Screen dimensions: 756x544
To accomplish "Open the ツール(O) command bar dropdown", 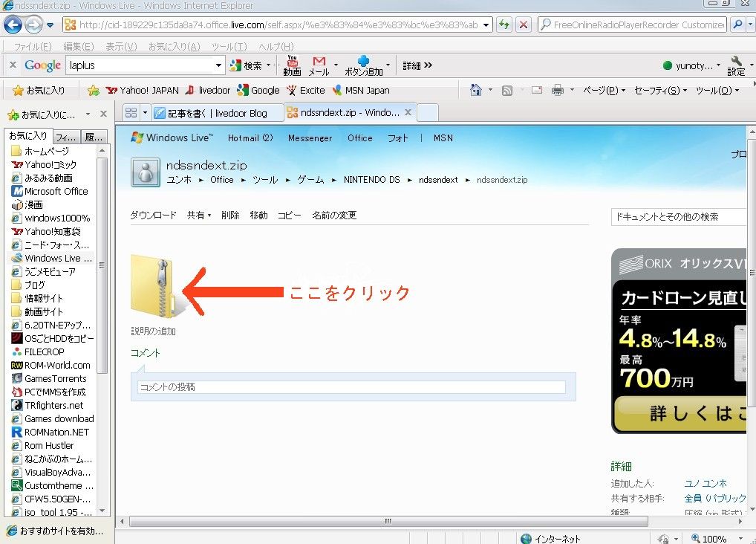I will coord(717,90).
